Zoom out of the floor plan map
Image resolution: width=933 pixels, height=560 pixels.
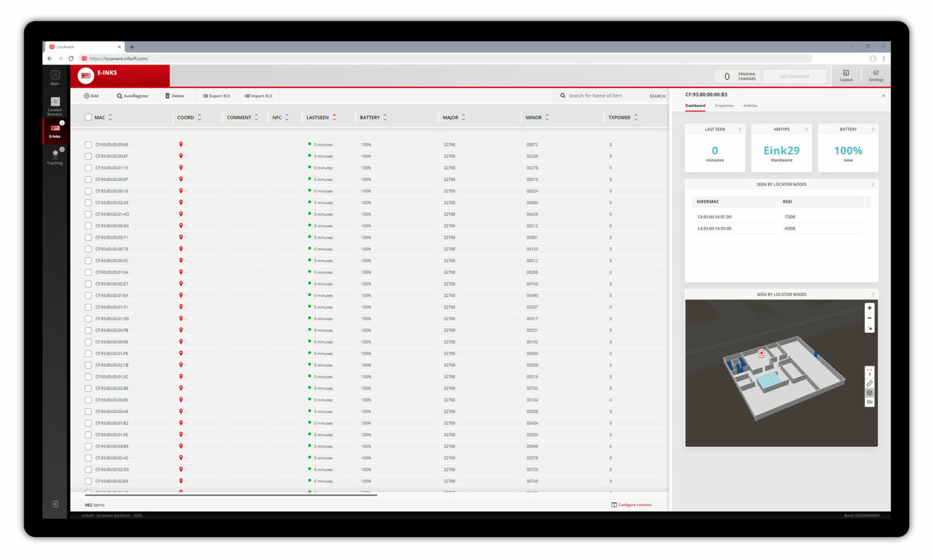point(870,318)
